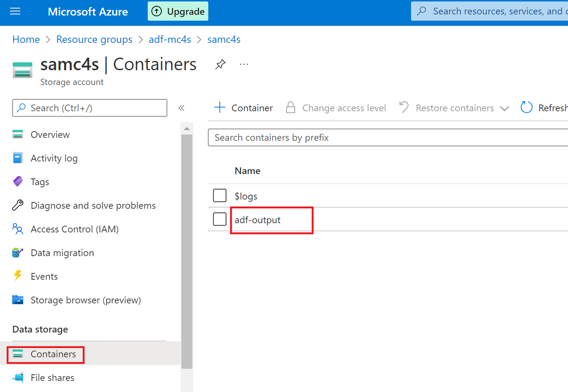Open the hamburger portal menu
The height and width of the screenshot is (392, 568).
(15, 11)
